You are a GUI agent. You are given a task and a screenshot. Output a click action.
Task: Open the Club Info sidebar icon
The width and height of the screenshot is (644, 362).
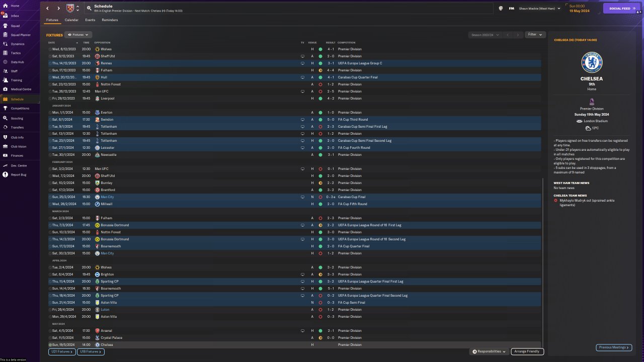5,137
